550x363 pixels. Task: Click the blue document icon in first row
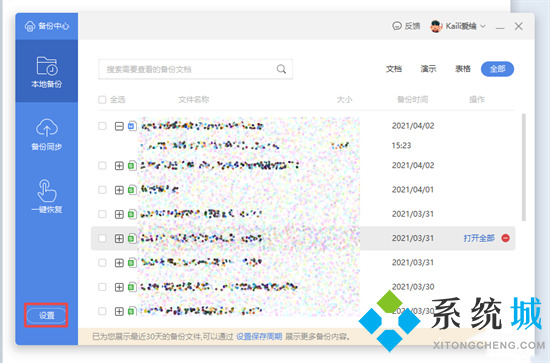click(132, 126)
